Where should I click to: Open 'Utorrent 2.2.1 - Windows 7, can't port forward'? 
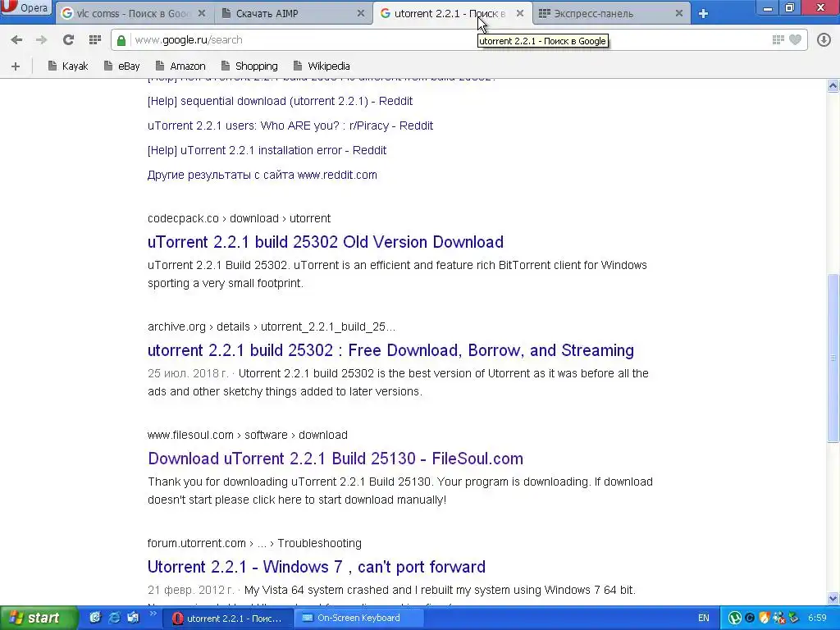(316, 566)
